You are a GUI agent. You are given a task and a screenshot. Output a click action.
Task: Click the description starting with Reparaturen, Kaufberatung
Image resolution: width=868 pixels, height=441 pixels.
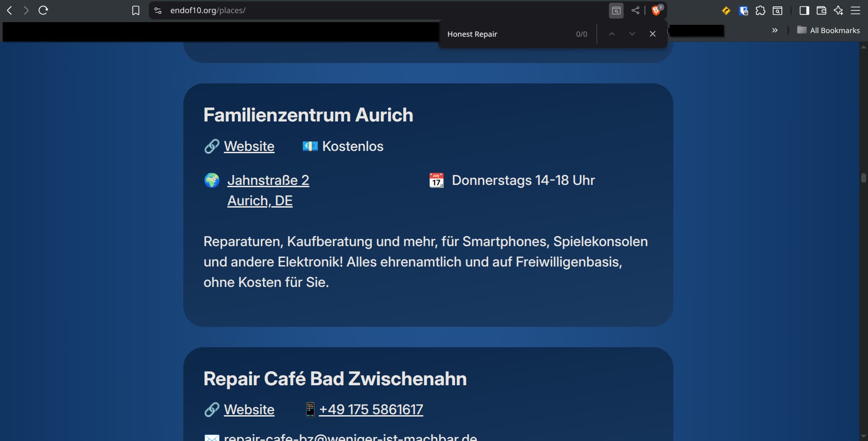[x=426, y=262]
